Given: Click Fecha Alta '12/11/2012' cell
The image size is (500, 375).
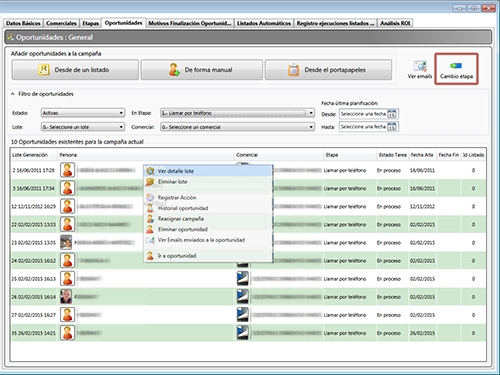Looking at the screenshot, I should point(422,206).
